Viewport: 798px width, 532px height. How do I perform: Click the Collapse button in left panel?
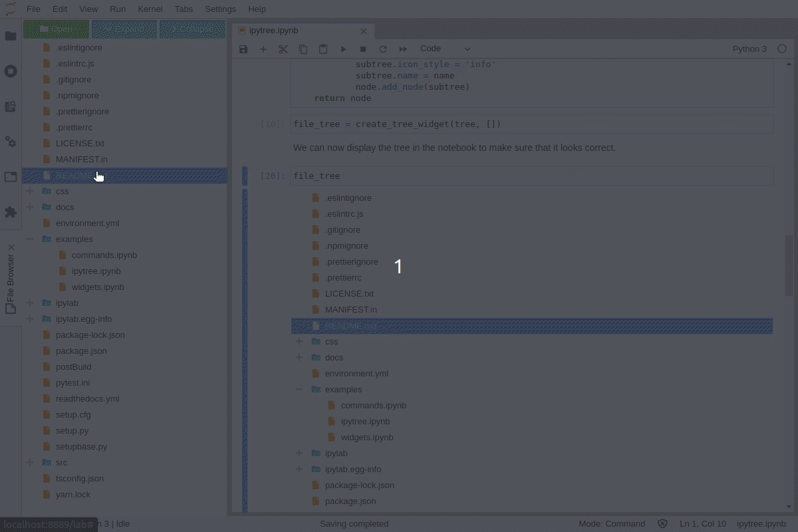(193, 29)
